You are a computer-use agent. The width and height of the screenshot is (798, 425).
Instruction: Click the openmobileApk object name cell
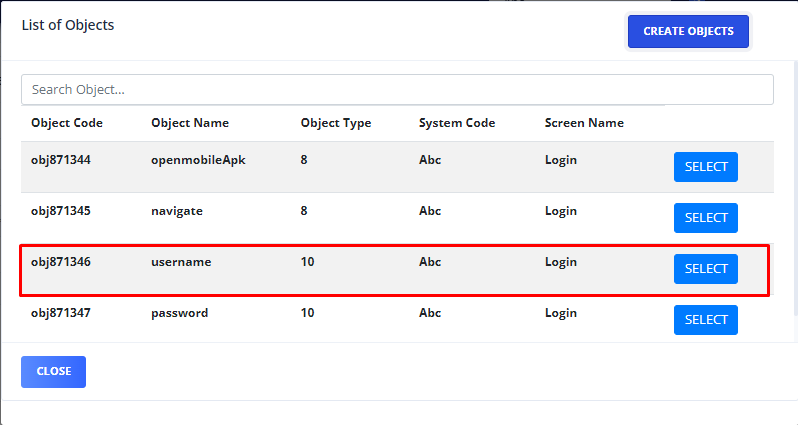[x=198, y=160]
